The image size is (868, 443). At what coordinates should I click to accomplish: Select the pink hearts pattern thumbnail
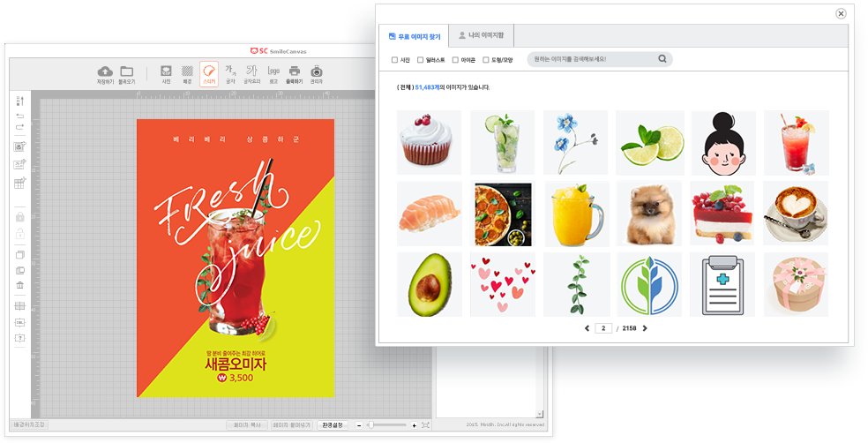[x=503, y=285]
